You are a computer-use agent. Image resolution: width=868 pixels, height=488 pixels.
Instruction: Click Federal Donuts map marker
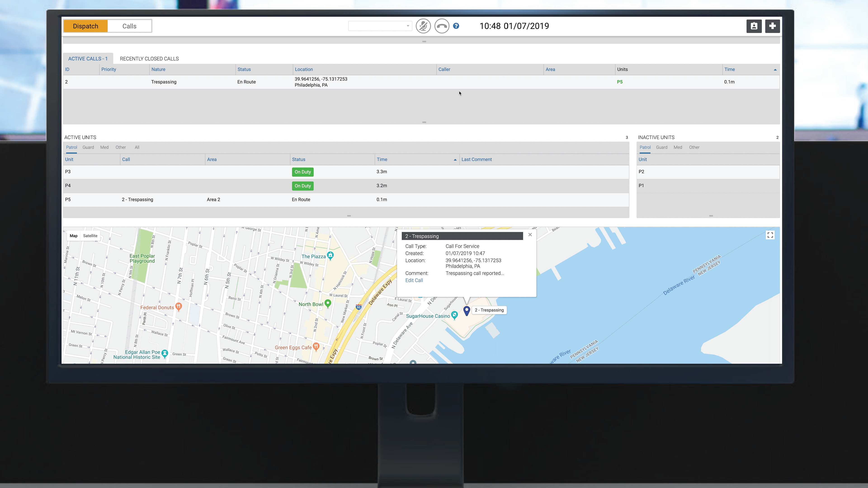point(179,307)
